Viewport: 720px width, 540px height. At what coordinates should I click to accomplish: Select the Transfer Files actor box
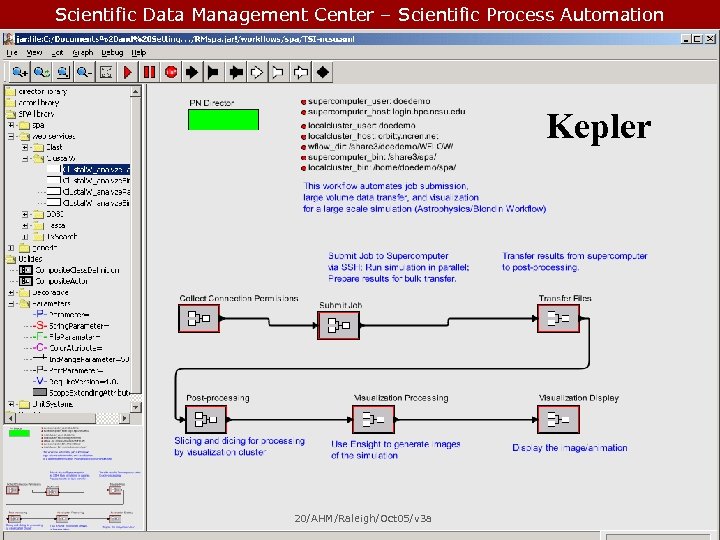click(558, 318)
